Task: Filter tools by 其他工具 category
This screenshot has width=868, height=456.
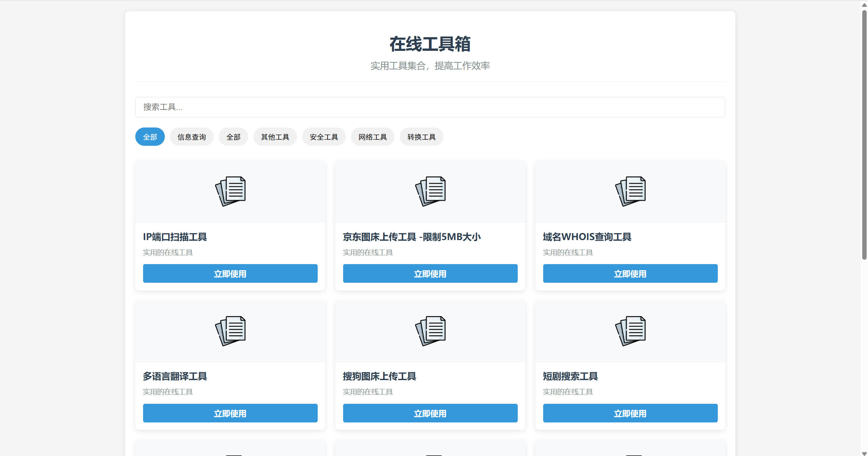Action: click(x=275, y=137)
